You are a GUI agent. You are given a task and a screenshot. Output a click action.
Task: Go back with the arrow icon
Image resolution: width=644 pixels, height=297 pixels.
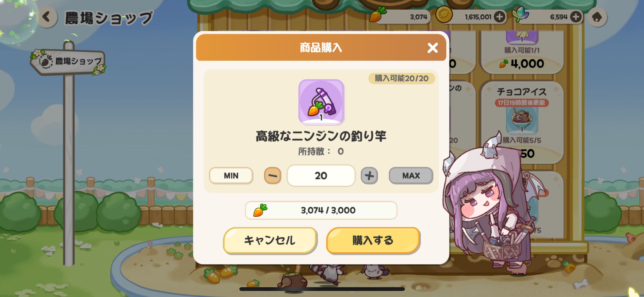pos(47,17)
